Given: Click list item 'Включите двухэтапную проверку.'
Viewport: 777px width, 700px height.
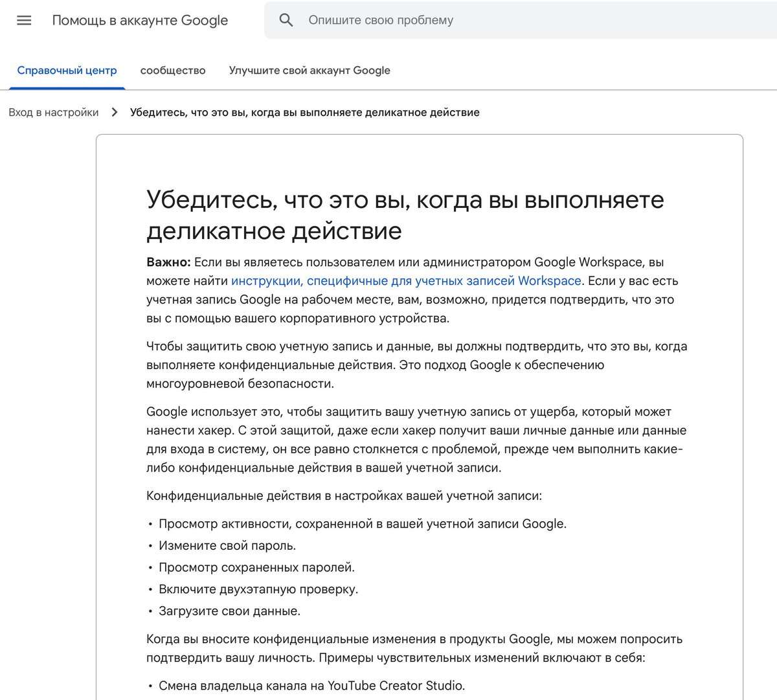Looking at the screenshot, I should pyautogui.click(x=258, y=589).
